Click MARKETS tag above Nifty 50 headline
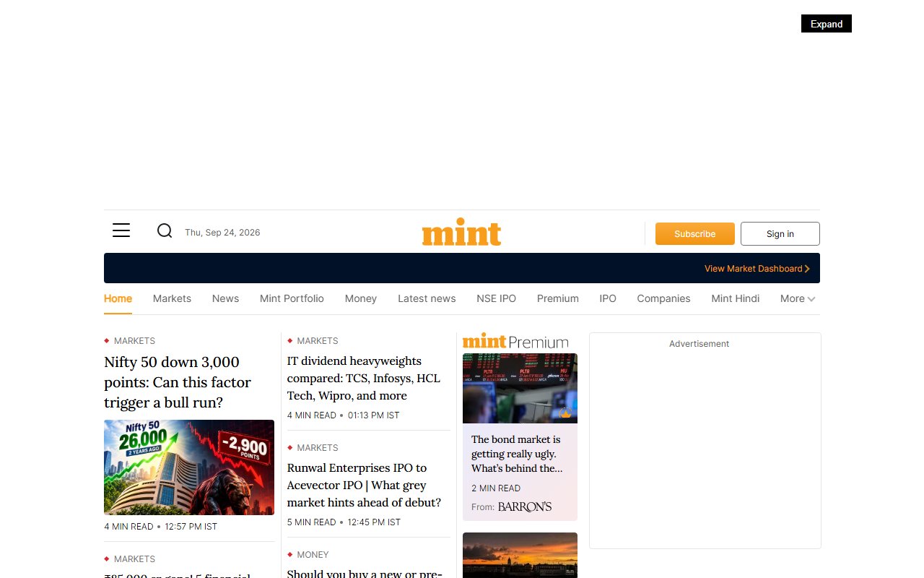Screen dimensions: 924x578 (x=134, y=341)
